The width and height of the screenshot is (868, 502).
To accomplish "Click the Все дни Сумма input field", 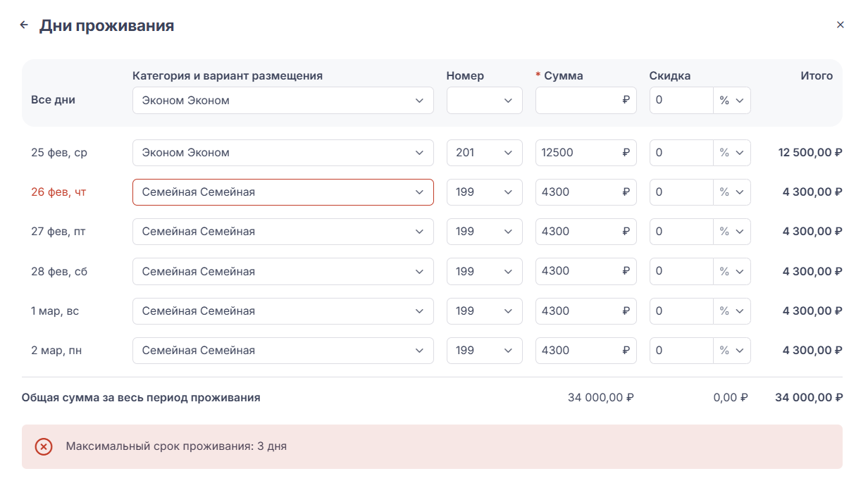I will pyautogui.click(x=578, y=101).
